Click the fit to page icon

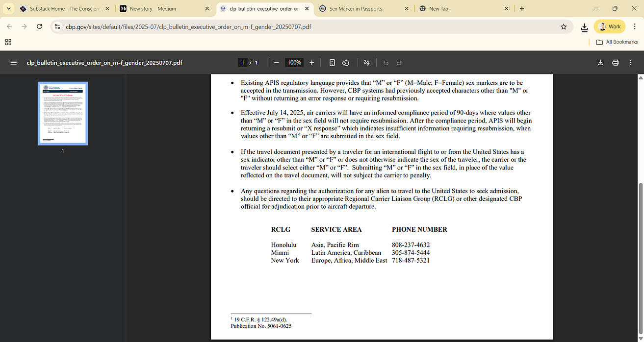point(332,63)
